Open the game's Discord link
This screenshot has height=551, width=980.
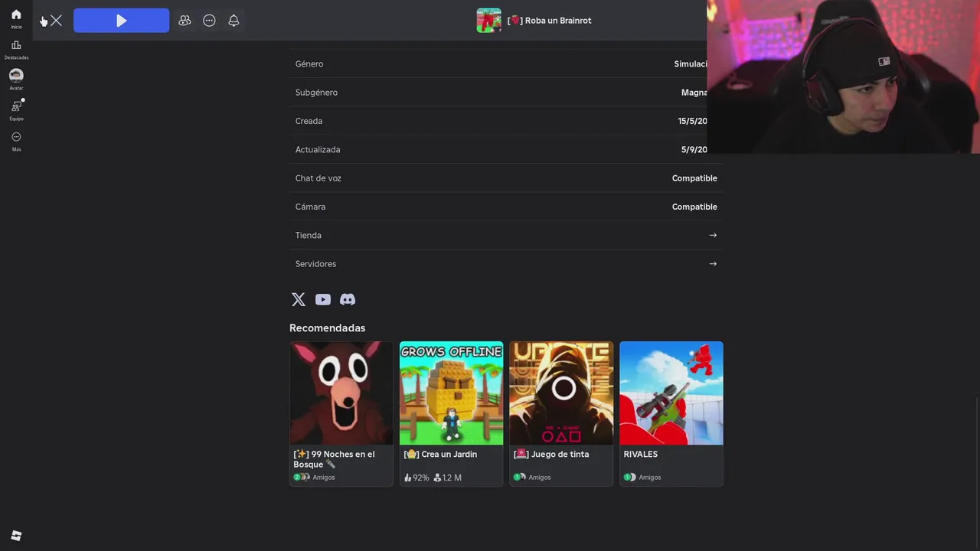(x=348, y=299)
